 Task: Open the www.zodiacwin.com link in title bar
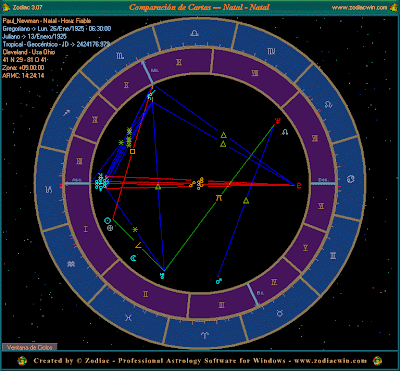point(360,7)
